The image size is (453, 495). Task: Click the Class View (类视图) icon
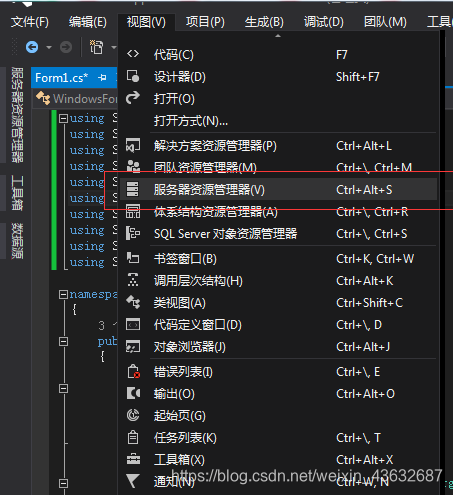tap(133, 302)
